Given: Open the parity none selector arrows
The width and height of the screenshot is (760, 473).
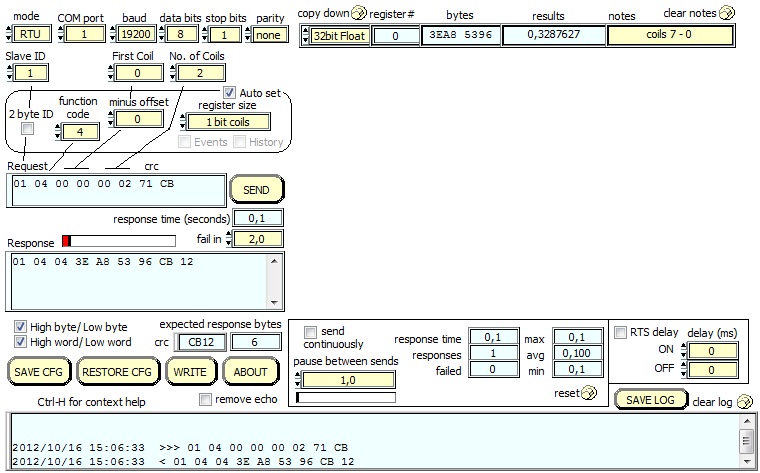Looking at the screenshot, I should [x=248, y=34].
